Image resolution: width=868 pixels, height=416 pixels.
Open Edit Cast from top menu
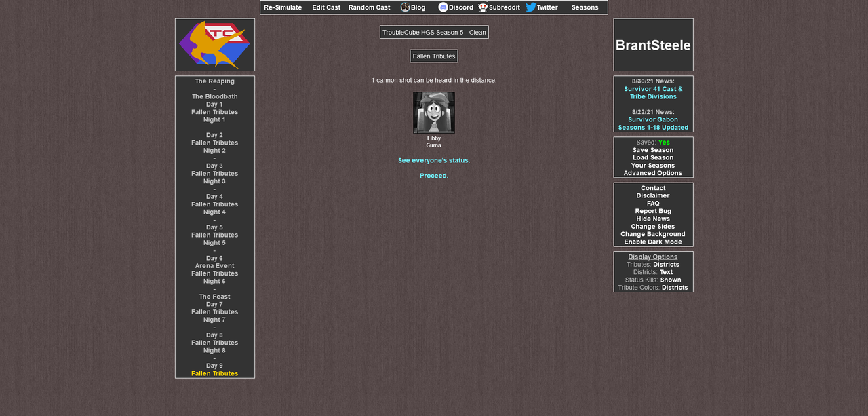pyautogui.click(x=326, y=7)
